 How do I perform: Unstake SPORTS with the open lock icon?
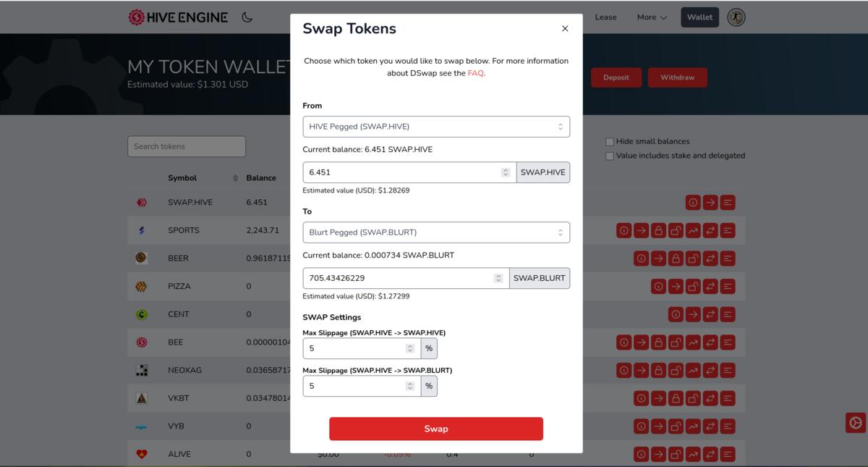click(676, 230)
